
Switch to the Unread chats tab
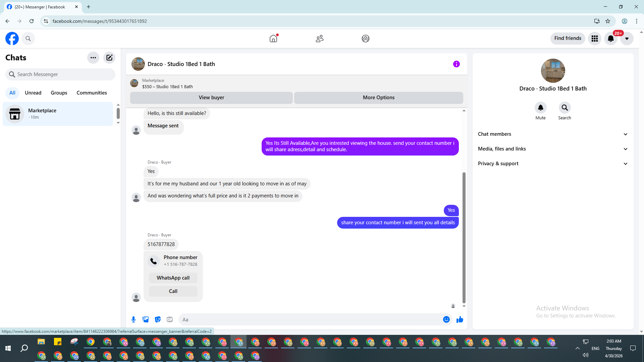[x=33, y=93]
